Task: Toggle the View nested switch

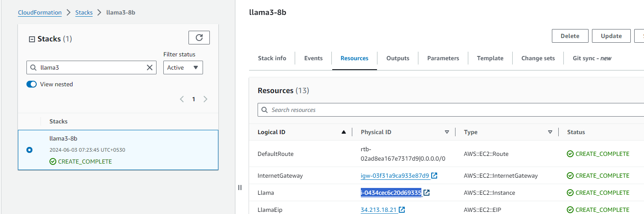Action: (32, 84)
